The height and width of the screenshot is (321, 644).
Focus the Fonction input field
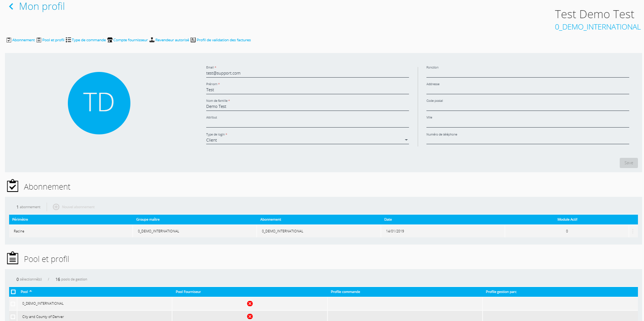point(528,73)
